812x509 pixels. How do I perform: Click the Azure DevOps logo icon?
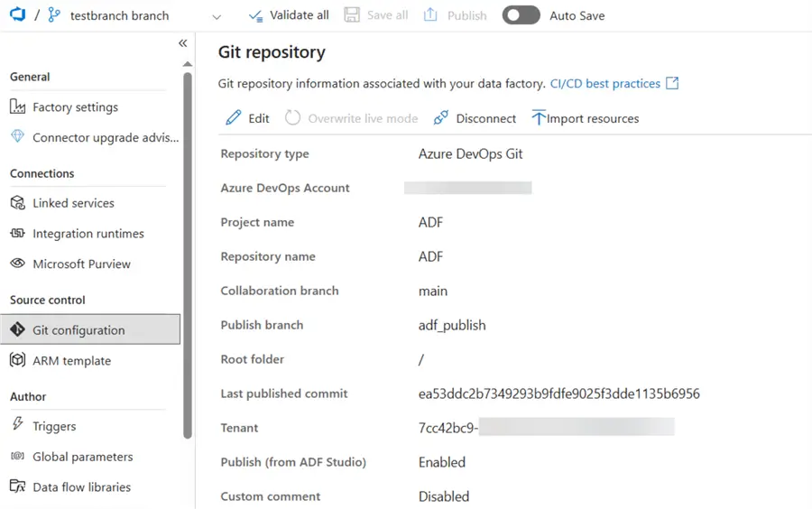click(18, 14)
